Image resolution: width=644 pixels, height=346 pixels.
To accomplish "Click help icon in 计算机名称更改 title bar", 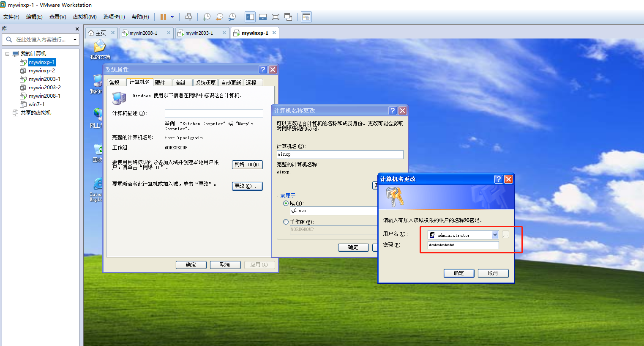I will [x=393, y=110].
